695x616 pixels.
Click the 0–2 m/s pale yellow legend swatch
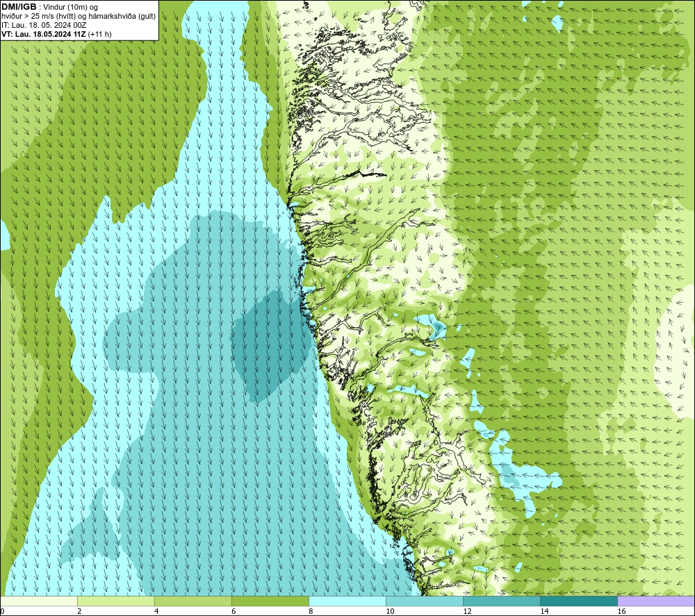click(38, 601)
